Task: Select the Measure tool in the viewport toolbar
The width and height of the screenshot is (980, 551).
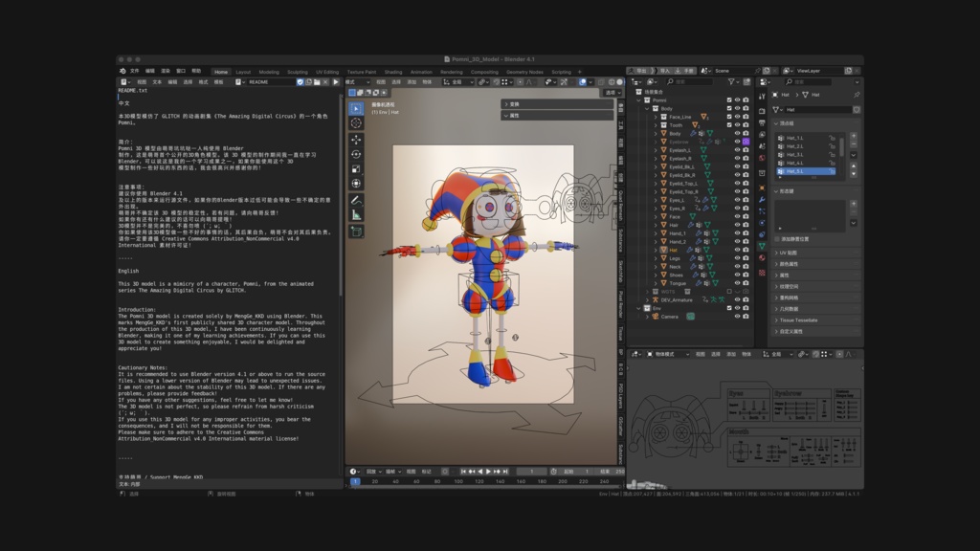Action: coord(355,213)
